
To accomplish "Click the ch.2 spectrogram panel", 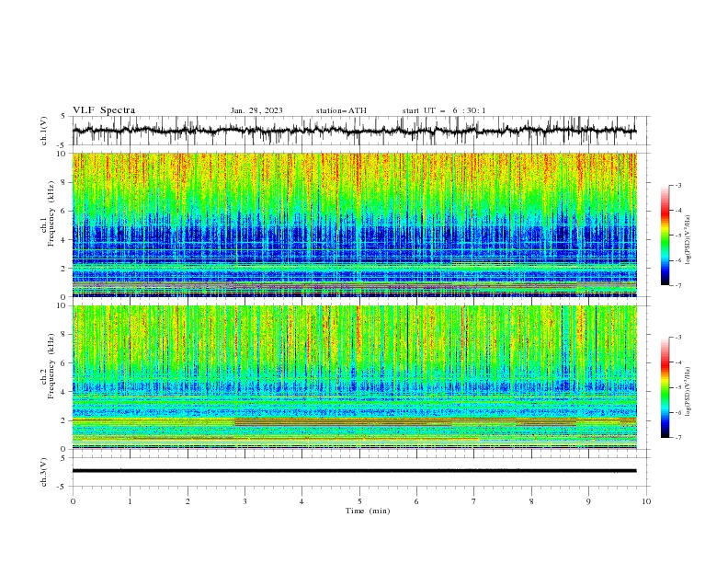I will click(x=354, y=377).
